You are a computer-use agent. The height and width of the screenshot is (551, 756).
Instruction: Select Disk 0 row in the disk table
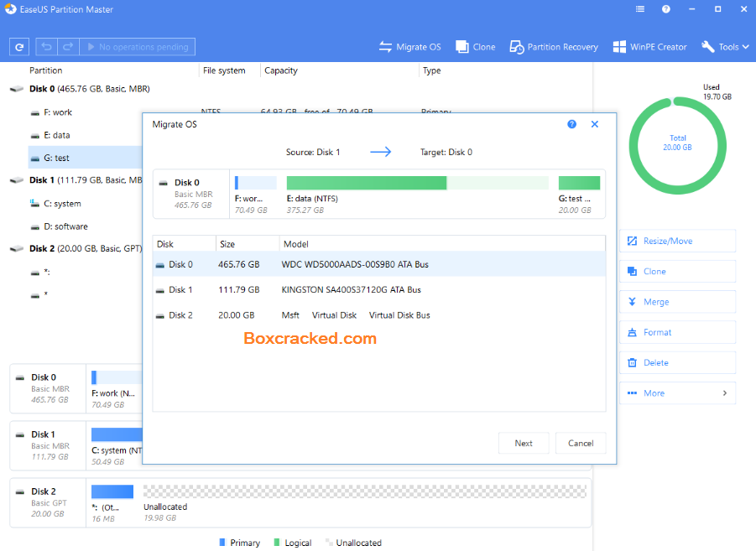coord(379,264)
